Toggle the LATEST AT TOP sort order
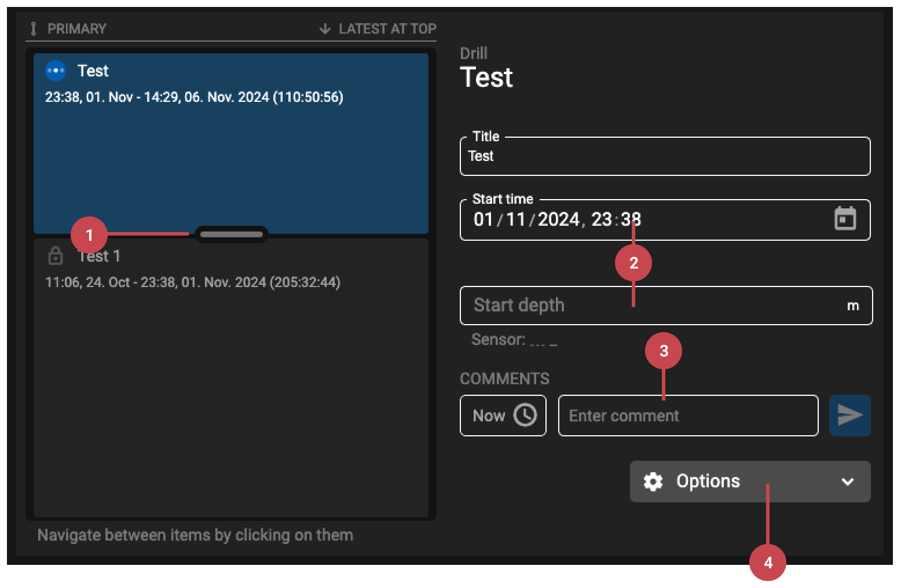 point(387,28)
